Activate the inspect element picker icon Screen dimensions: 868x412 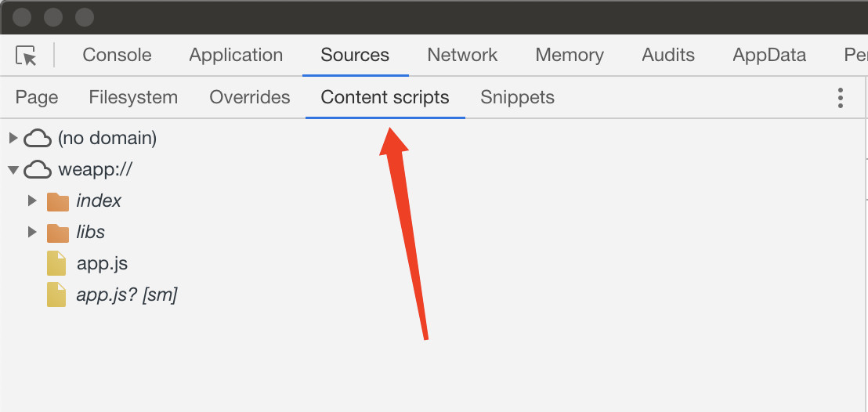[26, 56]
